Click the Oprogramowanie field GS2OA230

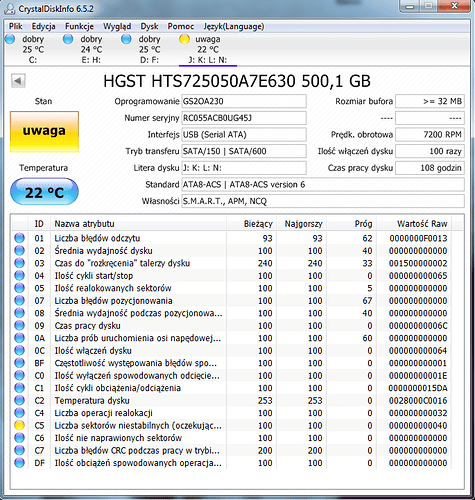pyautogui.click(x=244, y=101)
